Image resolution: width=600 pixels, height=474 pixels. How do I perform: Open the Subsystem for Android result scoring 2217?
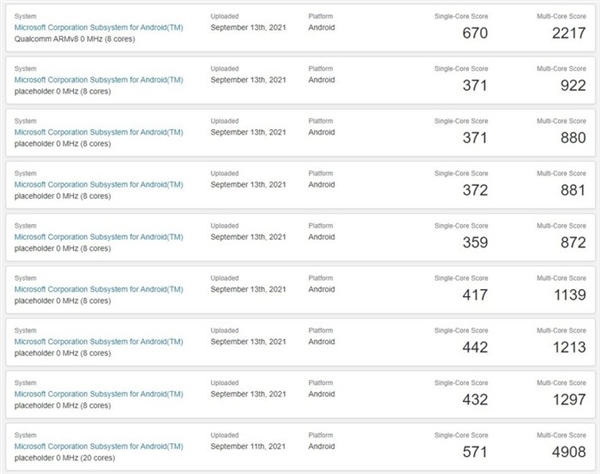(x=99, y=28)
